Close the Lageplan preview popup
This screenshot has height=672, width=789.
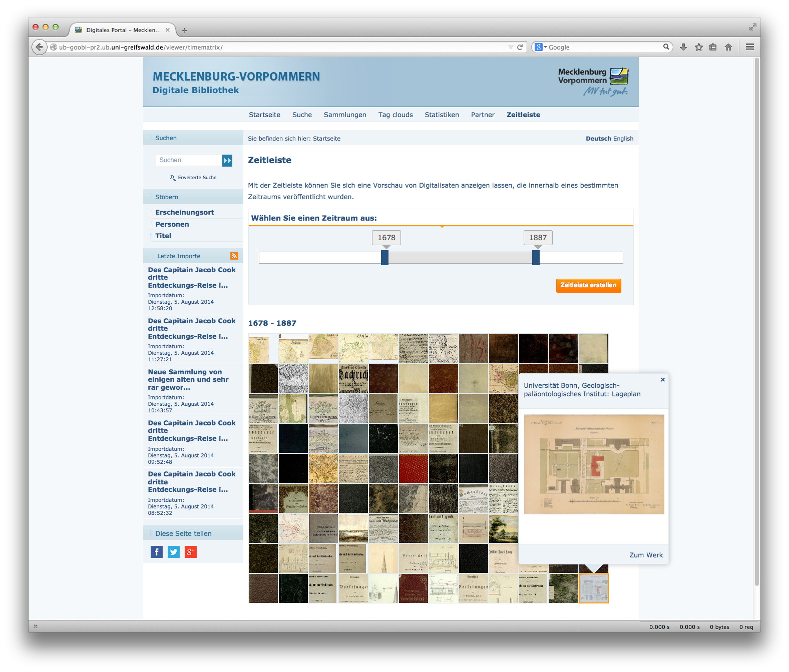(662, 380)
